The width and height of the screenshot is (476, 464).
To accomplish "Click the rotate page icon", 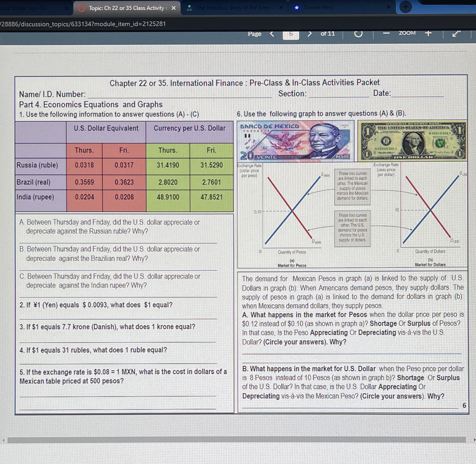I will pos(359,33).
